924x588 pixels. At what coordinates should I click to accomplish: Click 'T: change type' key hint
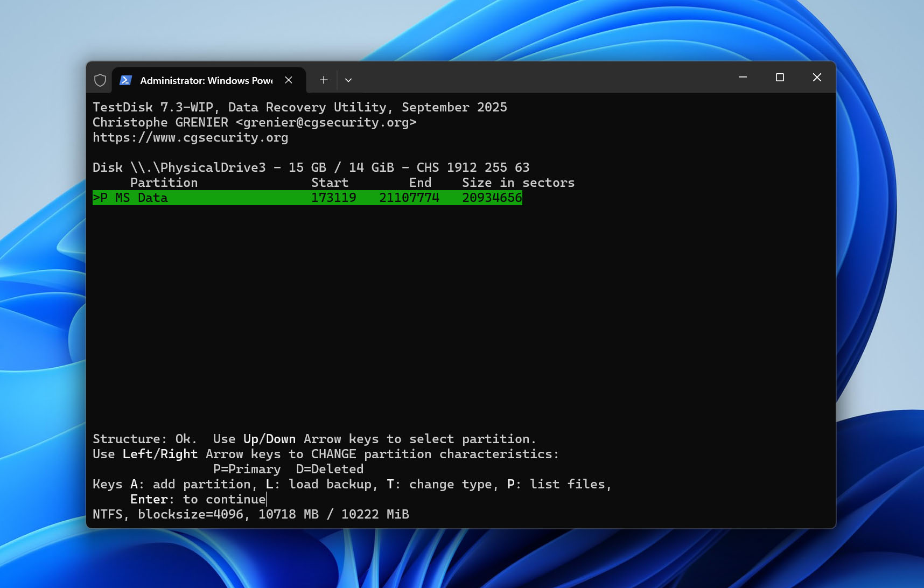pyautogui.click(x=439, y=484)
